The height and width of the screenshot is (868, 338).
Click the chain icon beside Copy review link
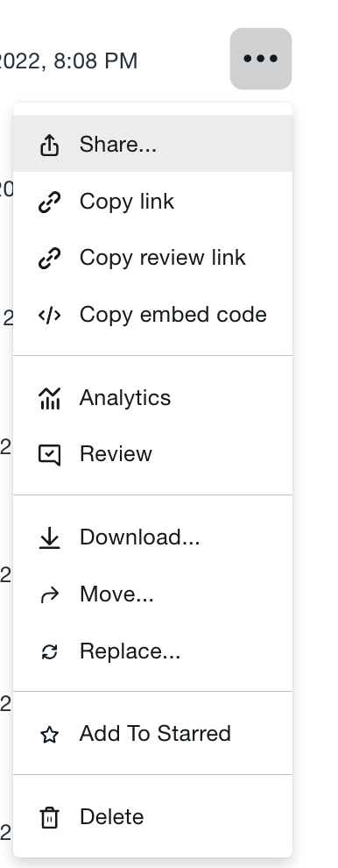[x=49, y=258]
